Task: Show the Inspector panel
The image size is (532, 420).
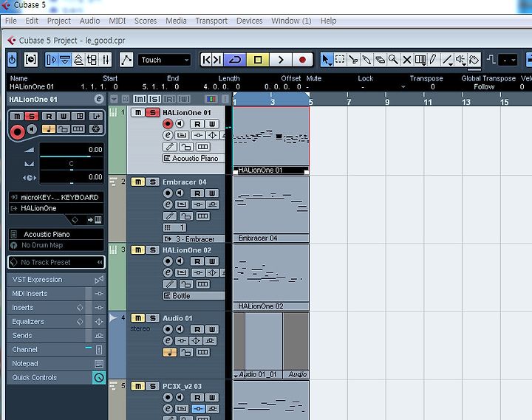Action: click(x=52, y=60)
